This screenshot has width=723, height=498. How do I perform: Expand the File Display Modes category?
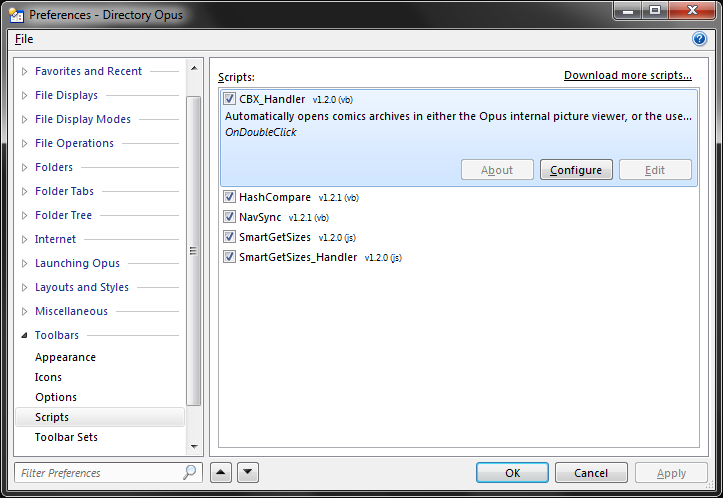tap(24, 119)
